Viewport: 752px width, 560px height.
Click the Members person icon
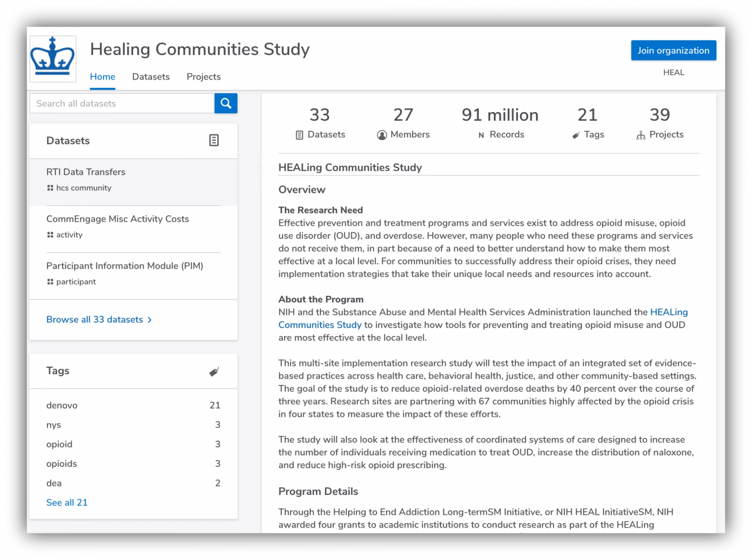pos(382,135)
